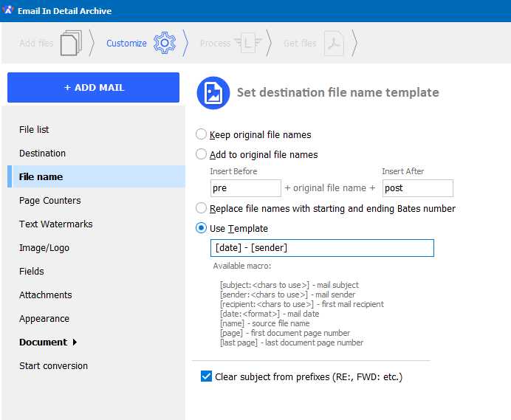The height and width of the screenshot is (420, 511).
Task: Click the Insert After input field
Action: 417,188
